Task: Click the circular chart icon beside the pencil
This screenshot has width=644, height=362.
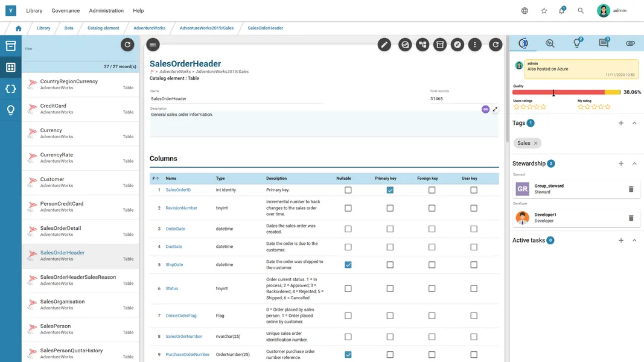Action: coord(405,44)
